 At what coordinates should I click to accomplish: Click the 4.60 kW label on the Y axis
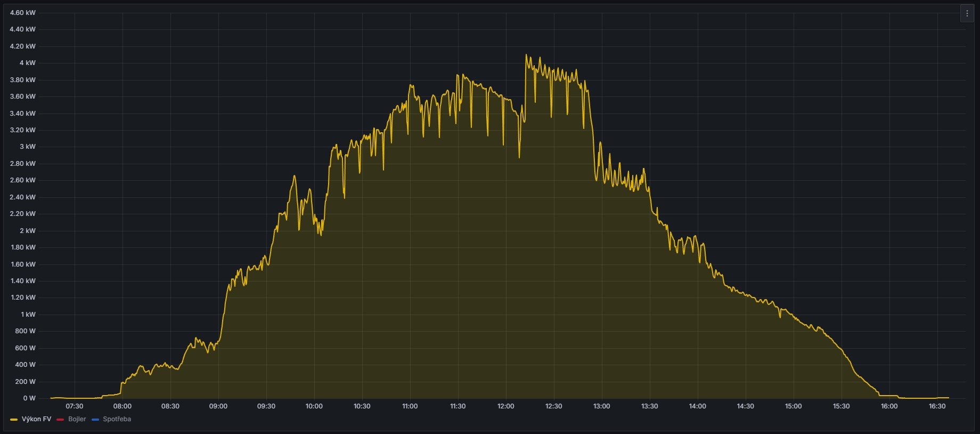23,13
